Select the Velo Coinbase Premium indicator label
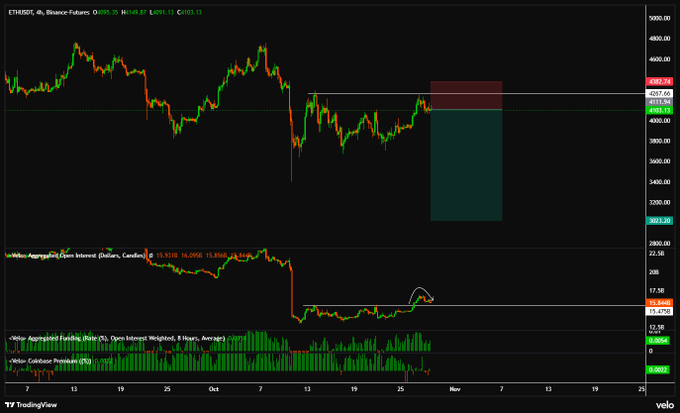 tap(50, 361)
